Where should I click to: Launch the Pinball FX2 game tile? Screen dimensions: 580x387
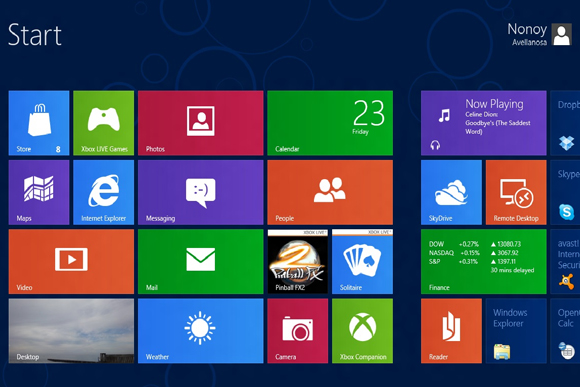(297, 262)
